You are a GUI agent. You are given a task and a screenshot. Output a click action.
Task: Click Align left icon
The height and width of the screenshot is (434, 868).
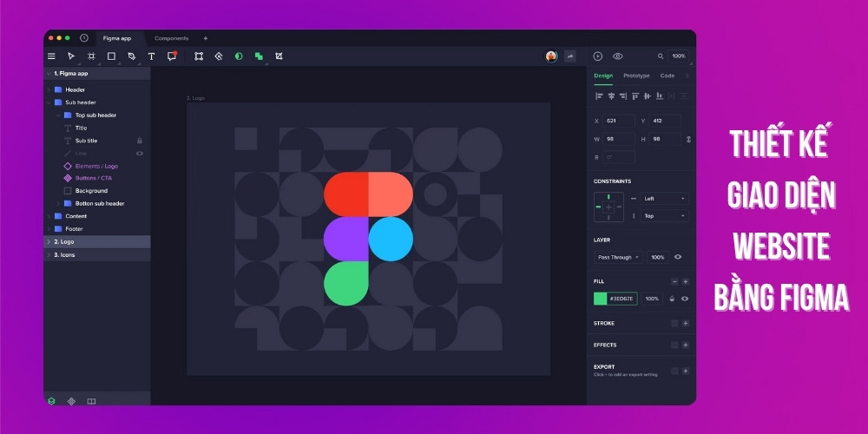tap(599, 96)
